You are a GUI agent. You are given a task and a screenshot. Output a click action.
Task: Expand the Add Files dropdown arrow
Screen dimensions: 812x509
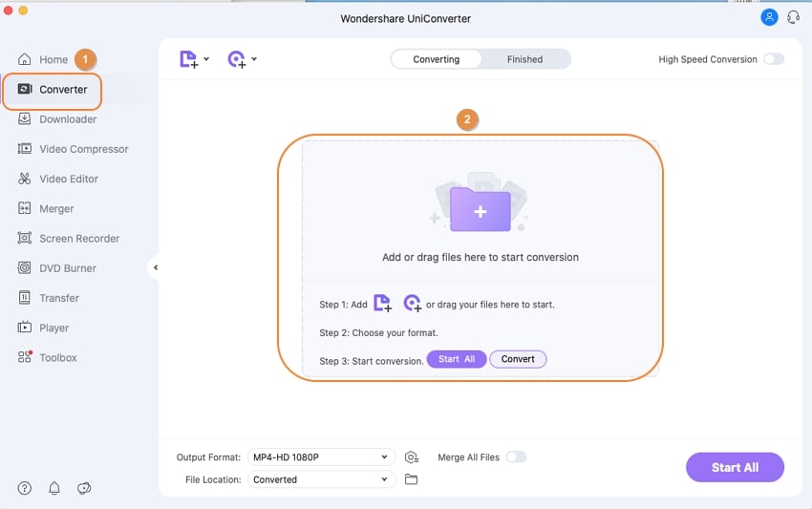(206, 59)
